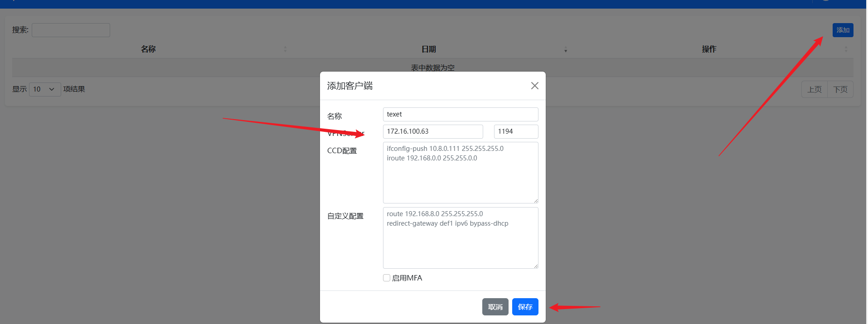Screen dimensions: 868x324
Task: Open the 显示 page size dropdown
Action: pyautogui.click(x=44, y=89)
